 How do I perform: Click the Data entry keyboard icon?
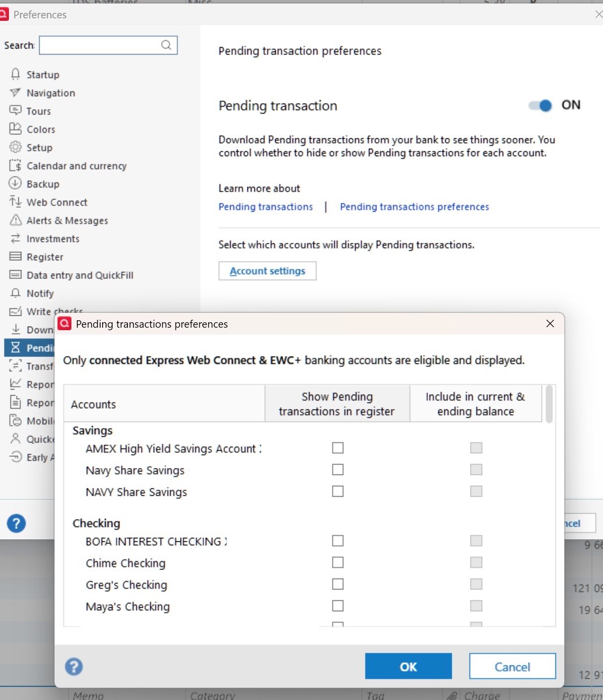point(15,275)
